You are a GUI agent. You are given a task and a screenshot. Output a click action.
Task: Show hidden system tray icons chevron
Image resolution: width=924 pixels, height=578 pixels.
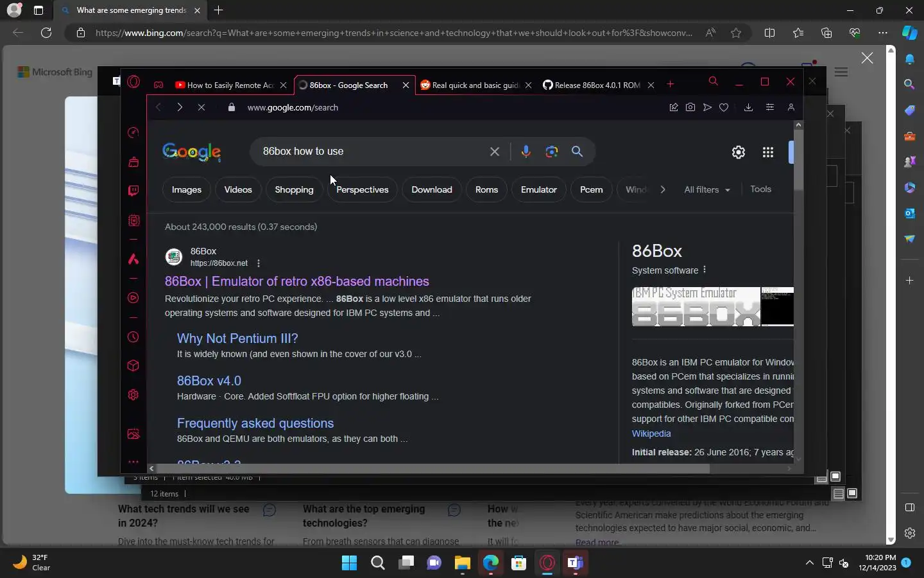click(x=810, y=563)
